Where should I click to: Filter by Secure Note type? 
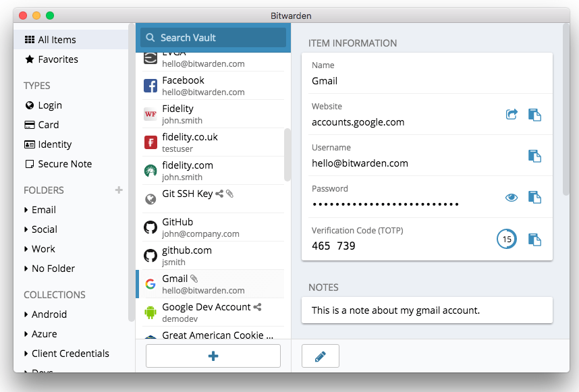64,164
